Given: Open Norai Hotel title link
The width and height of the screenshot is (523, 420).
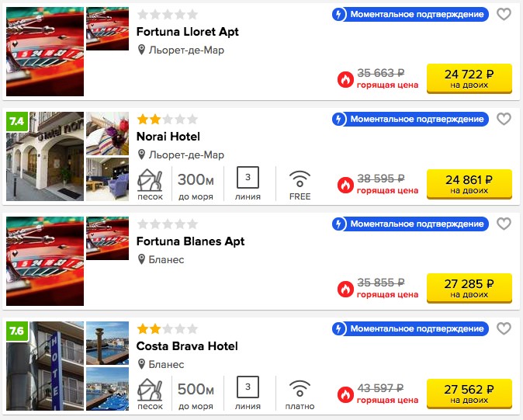Looking at the screenshot, I should coord(168,137).
